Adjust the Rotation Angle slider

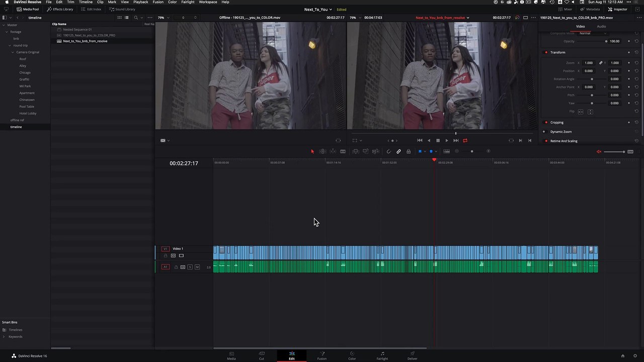pos(592,79)
